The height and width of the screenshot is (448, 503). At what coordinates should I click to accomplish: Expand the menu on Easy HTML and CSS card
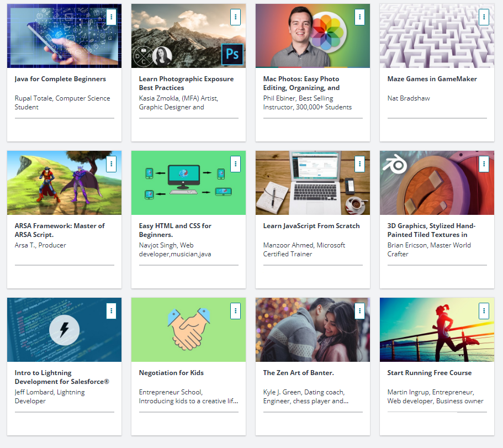click(x=235, y=164)
